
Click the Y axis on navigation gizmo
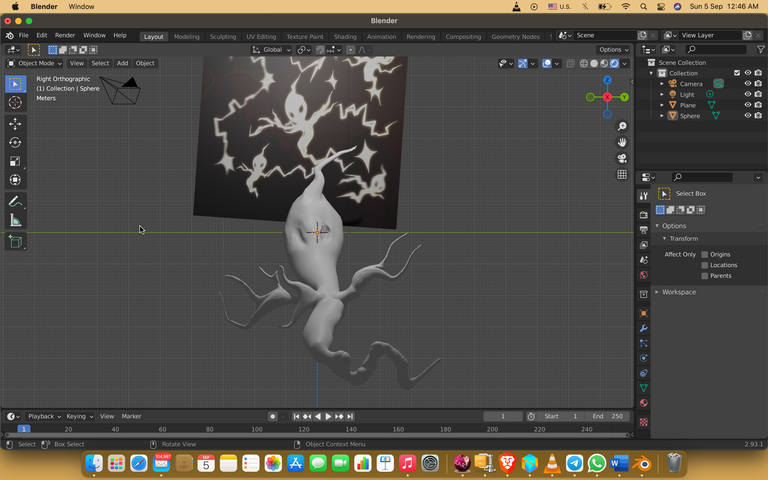point(624,97)
